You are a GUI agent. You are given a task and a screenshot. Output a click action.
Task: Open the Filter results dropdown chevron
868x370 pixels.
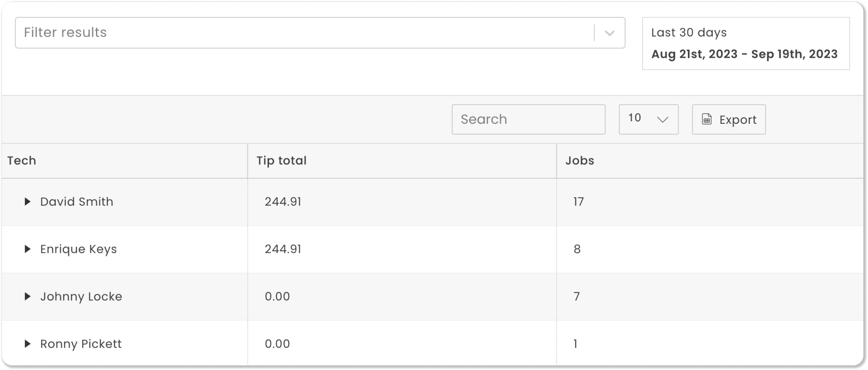(609, 33)
